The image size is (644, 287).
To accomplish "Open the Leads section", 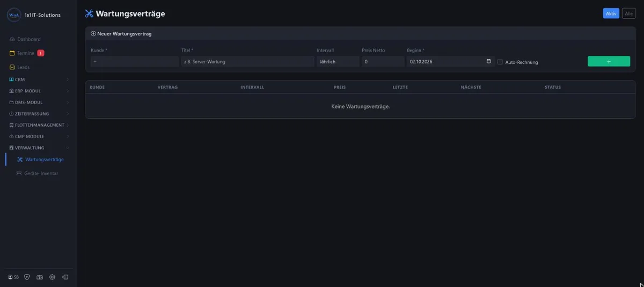I will (x=20, y=67).
